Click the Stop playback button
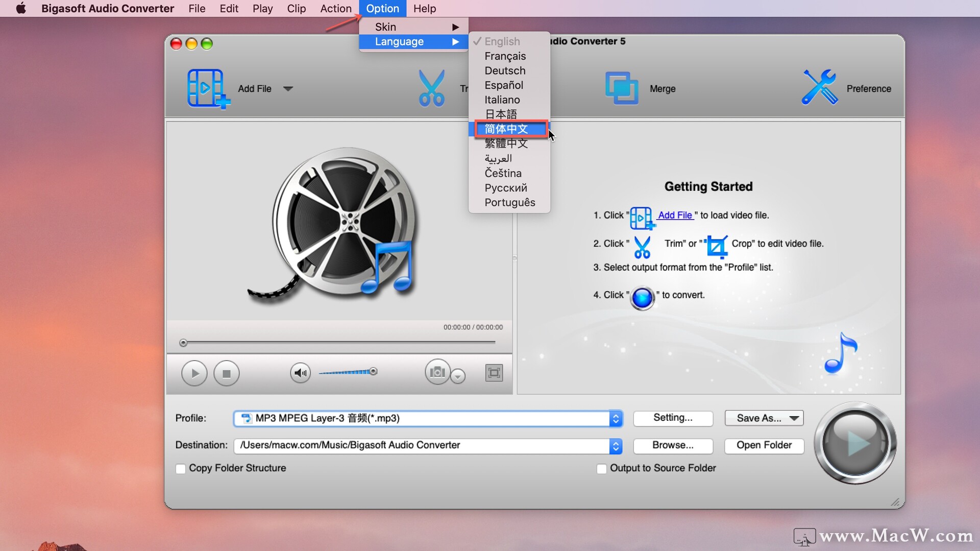 click(226, 373)
